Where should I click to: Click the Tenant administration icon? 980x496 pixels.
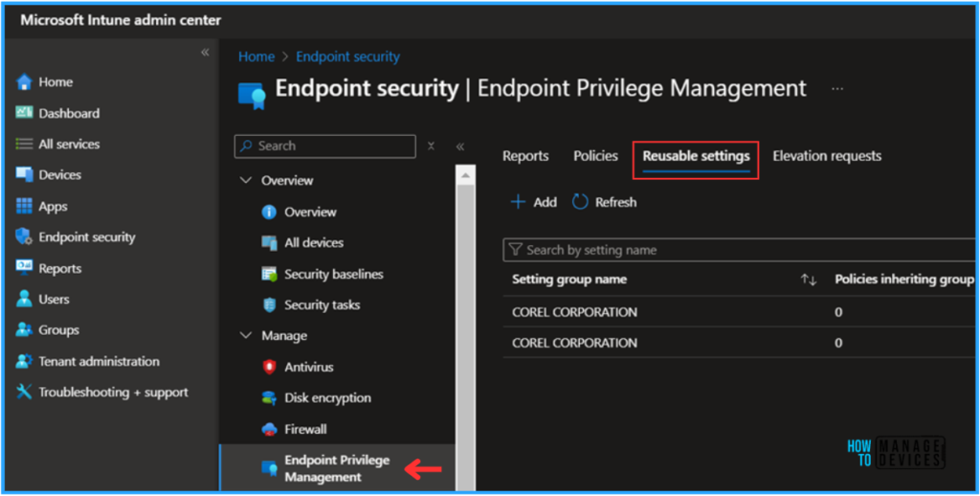point(24,361)
